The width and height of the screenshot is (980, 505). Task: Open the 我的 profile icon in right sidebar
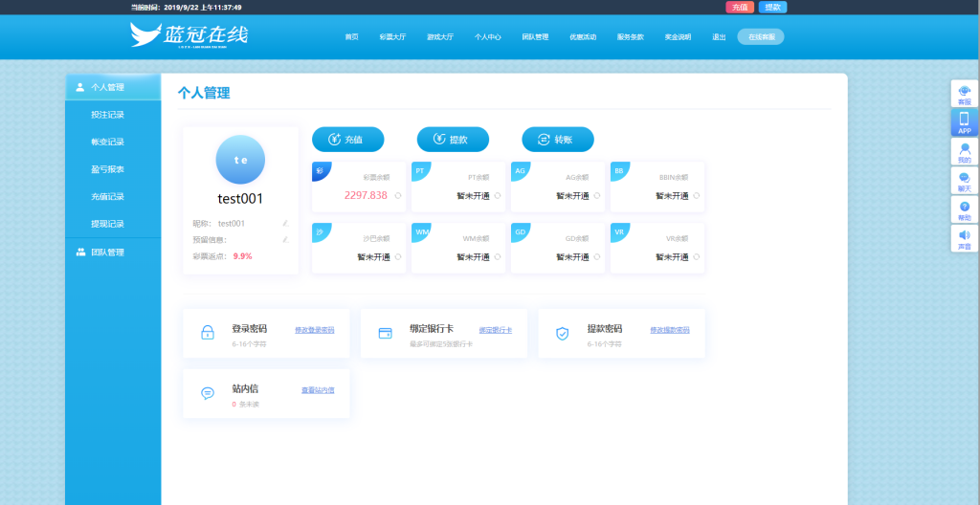[x=964, y=151]
